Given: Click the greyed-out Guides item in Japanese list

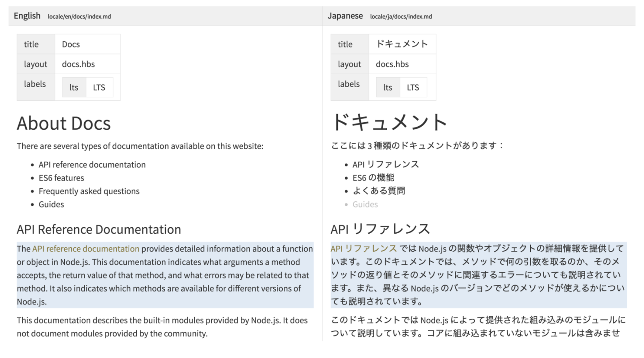Looking at the screenshot, I should click(365, 205).
